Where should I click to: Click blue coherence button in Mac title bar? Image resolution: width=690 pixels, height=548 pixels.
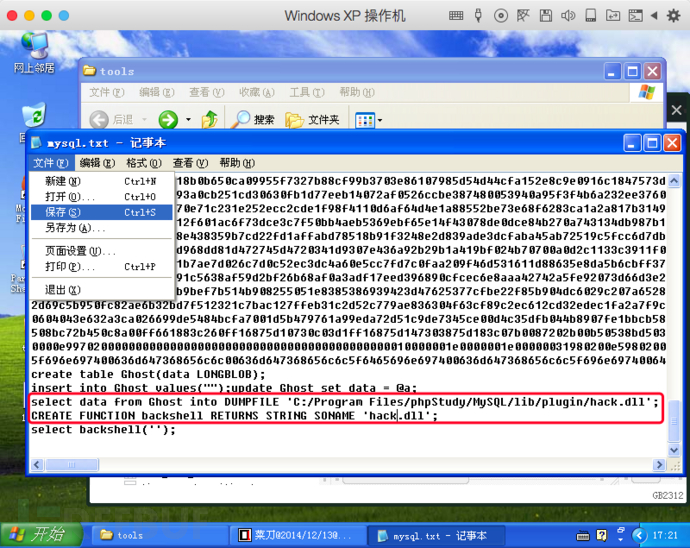pyautogui.click(x=64, y=16)
